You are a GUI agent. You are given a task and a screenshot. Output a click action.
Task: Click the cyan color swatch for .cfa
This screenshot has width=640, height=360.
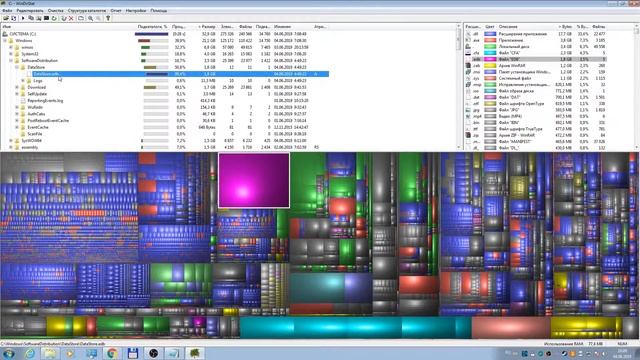[x=490, y=53]
